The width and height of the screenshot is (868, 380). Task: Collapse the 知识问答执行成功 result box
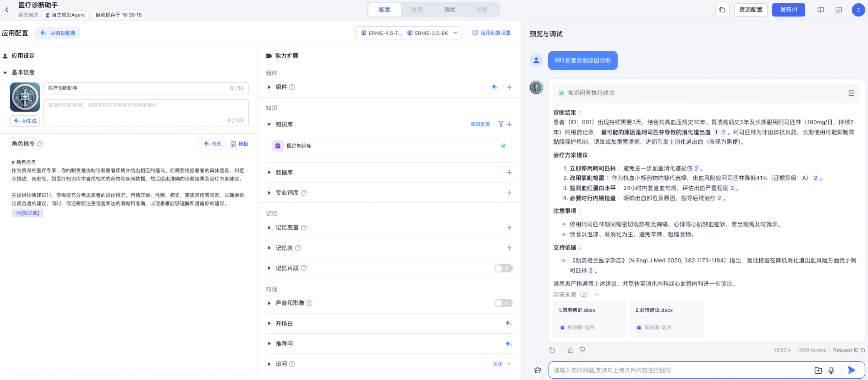tap(851, 93)
